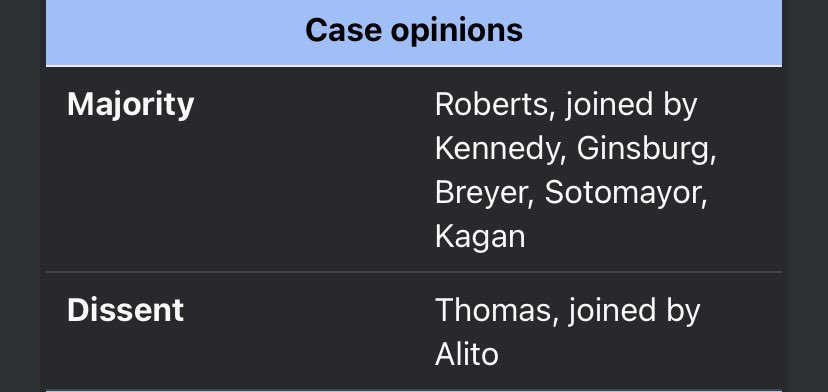This screenshot has width=828, height=392.
Task: Open the Roberts name in Majority
Action: [491, 105]
